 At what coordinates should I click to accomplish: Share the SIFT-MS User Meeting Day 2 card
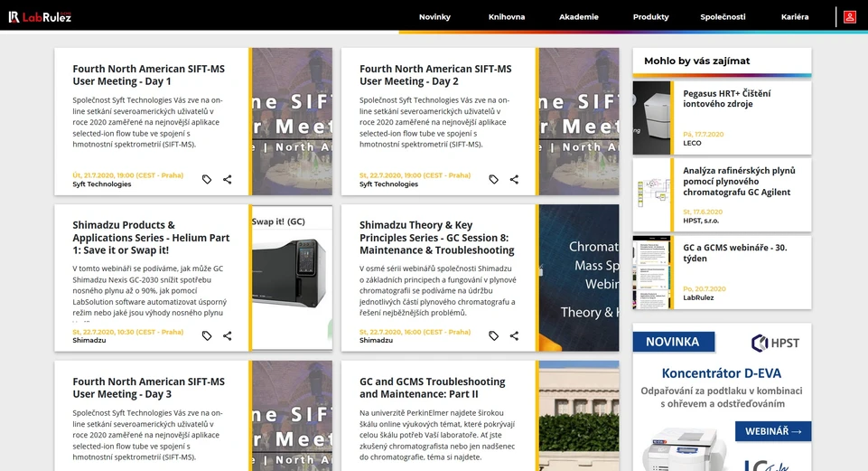pos(514,180)
